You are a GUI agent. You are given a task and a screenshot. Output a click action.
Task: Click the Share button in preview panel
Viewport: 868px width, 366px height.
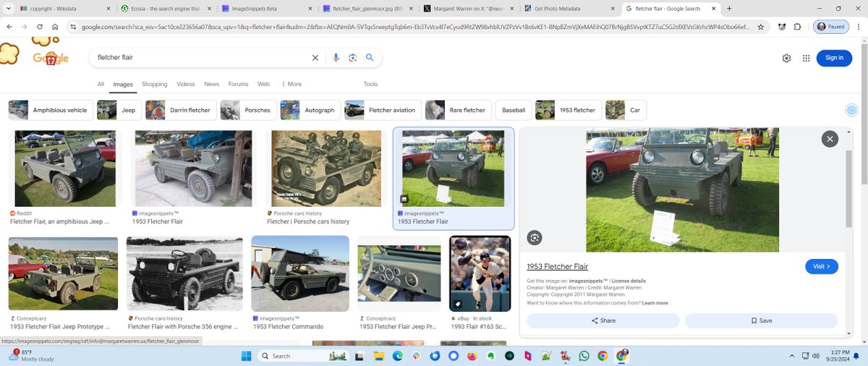click(x=603, y=320)
